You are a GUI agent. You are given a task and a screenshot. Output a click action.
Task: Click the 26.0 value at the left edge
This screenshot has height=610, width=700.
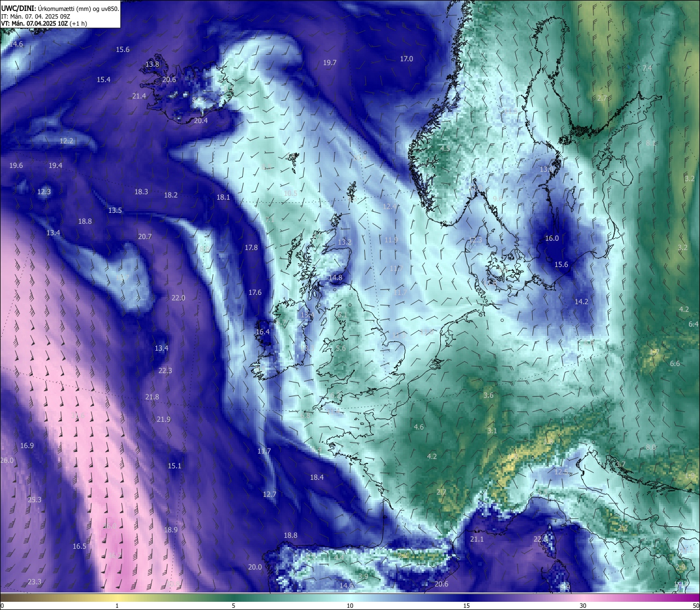point(7,461)
